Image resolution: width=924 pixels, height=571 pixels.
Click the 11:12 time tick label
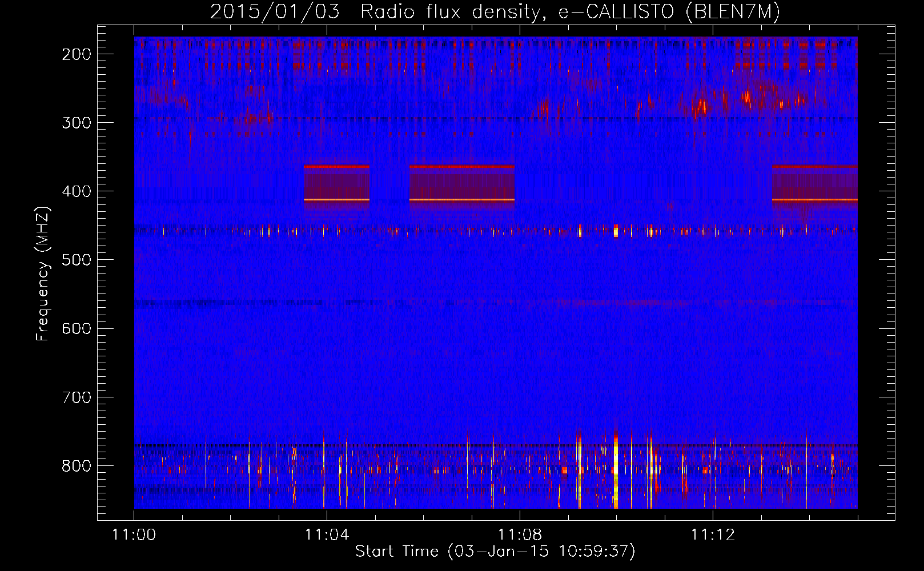713,535
